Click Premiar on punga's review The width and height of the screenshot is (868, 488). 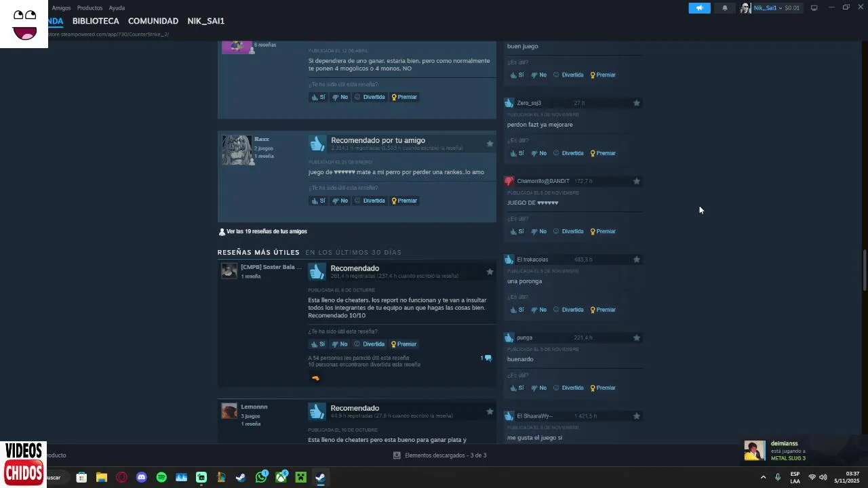[603, 388]
